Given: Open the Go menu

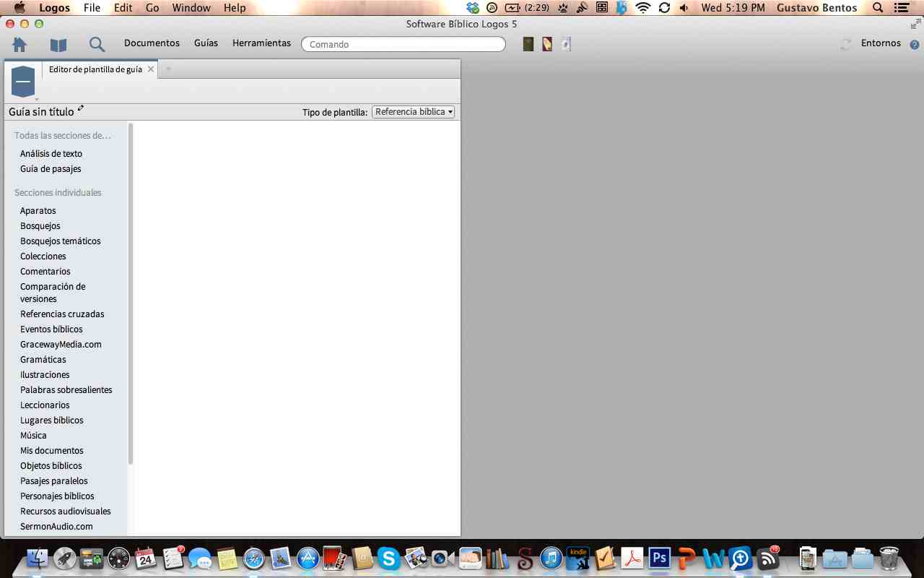Looking at the screenshot, I should tap(152, 8).
